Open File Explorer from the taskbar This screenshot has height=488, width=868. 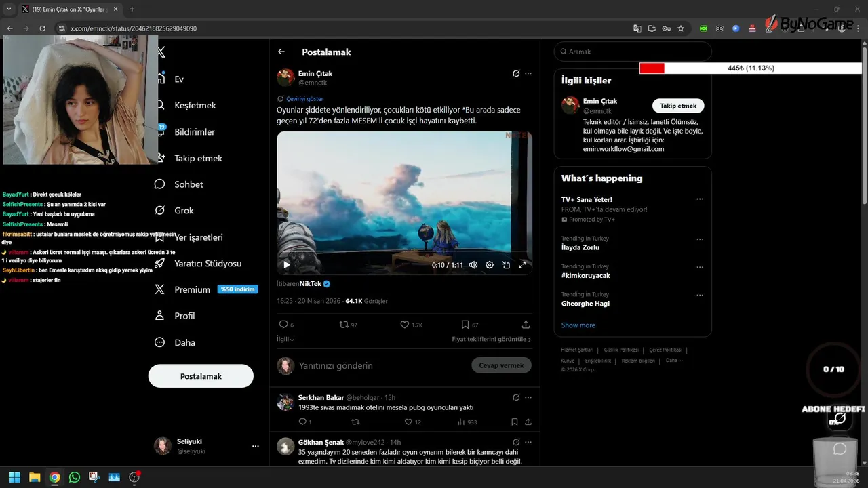click(35, 477)
